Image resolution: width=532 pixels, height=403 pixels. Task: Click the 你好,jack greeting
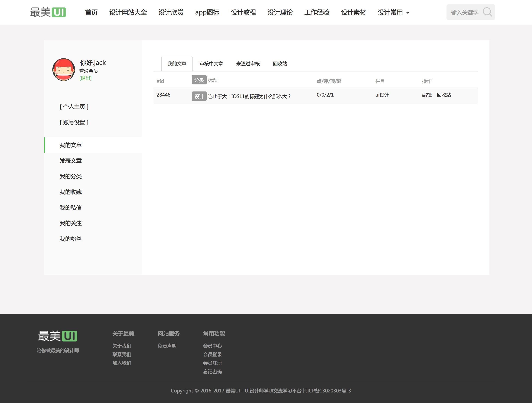pyautogui.click(x=93, y=63)
